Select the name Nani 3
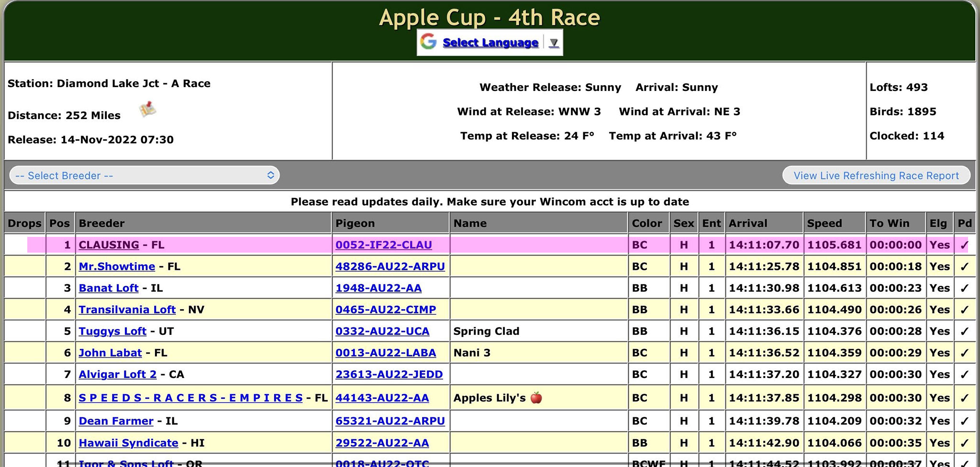The height and width of the screenshot is (467, 980). point(472,353)
